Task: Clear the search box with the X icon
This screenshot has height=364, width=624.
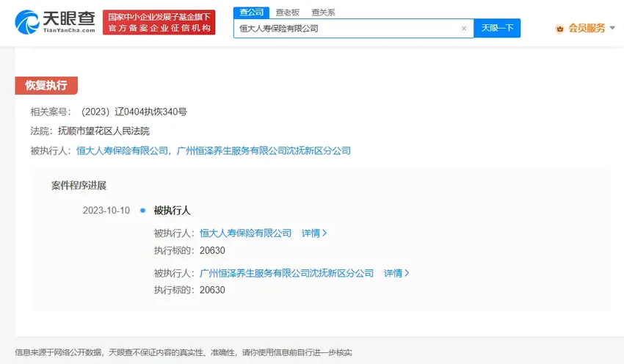Action: tap(464, 28)
